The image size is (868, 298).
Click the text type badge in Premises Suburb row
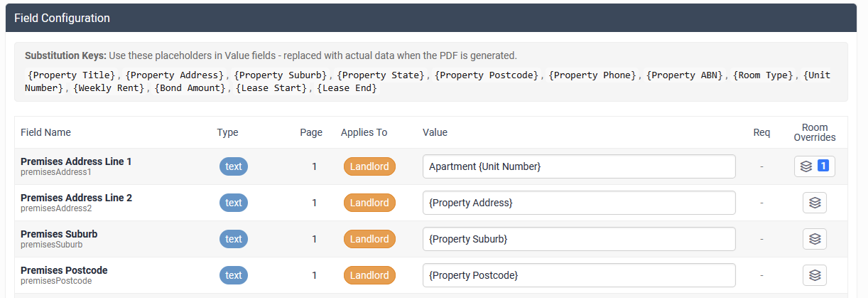tap(234, 239)
